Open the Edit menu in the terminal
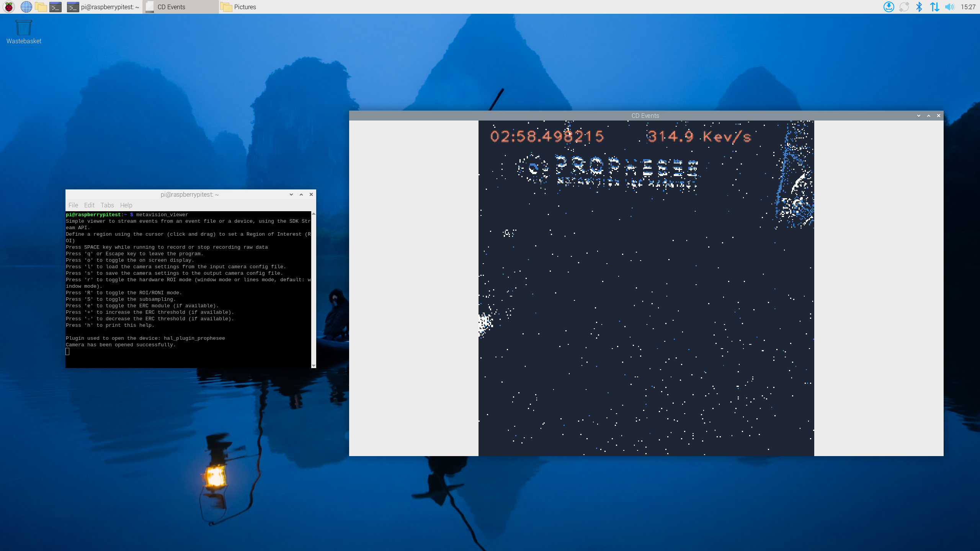 89,205
